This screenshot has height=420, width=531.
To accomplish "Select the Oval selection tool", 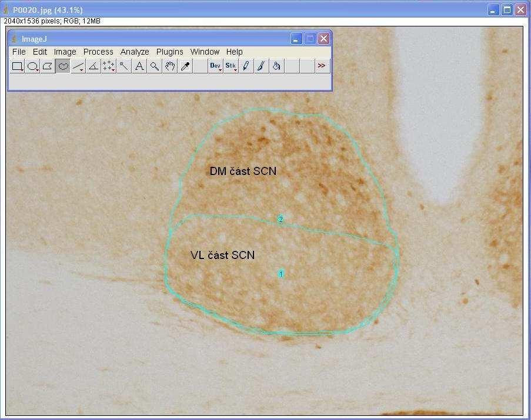I will 32,66.
